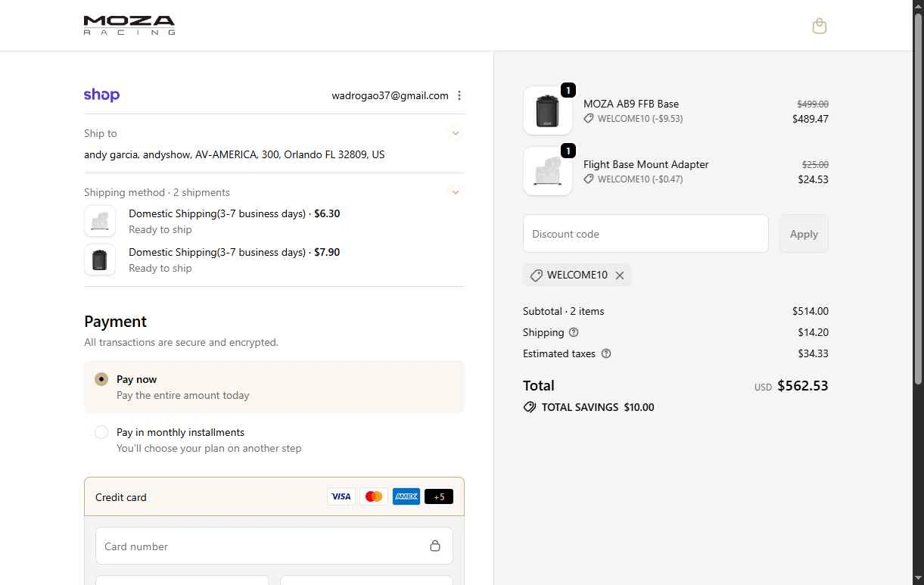This screenshot has height=585, width=924.
Task: Click the Apply discount button
Action: coord(804,234)
